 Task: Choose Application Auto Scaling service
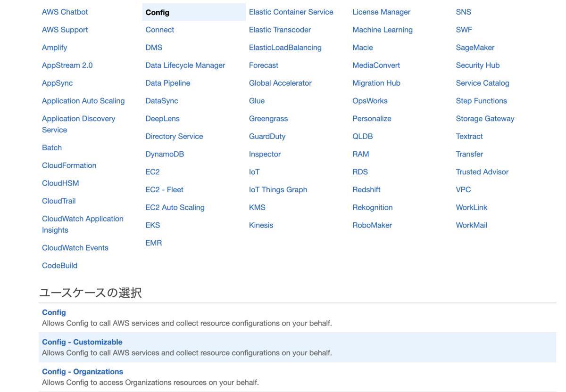[83, 101]
